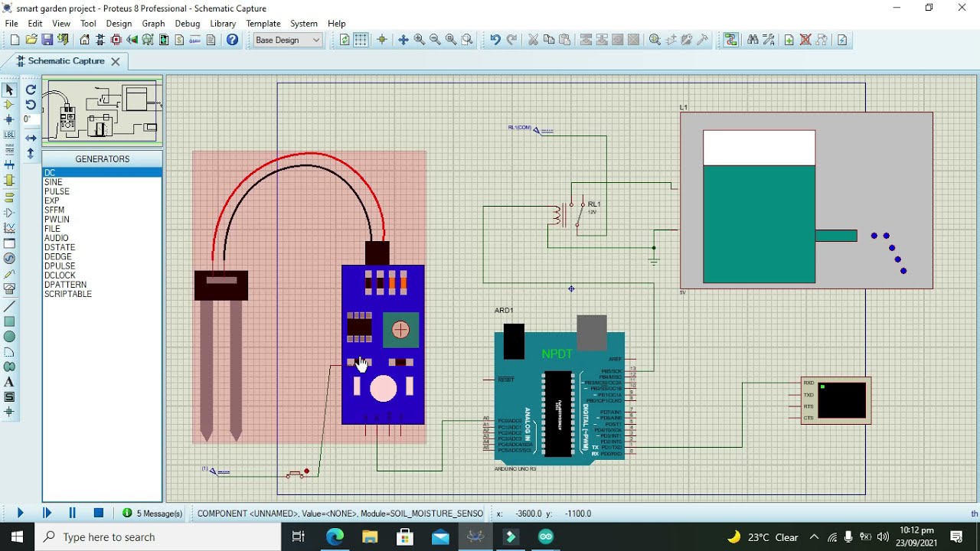The width and height of the screenshot is (980, 551).
Task: Pause the simulation
Action: pyautogui.click(x=73, y=514)
